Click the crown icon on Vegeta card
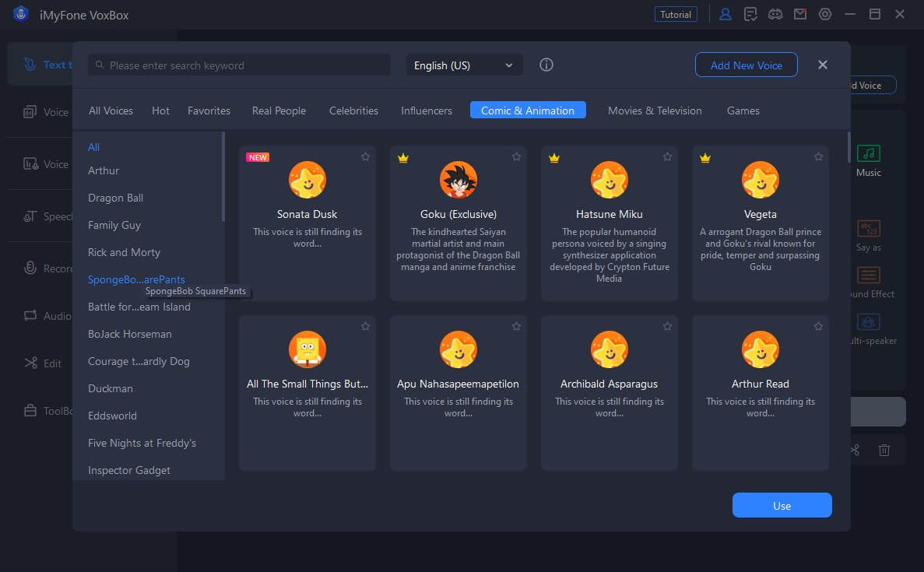Screen dimensions: 924x572 [704, 158]
